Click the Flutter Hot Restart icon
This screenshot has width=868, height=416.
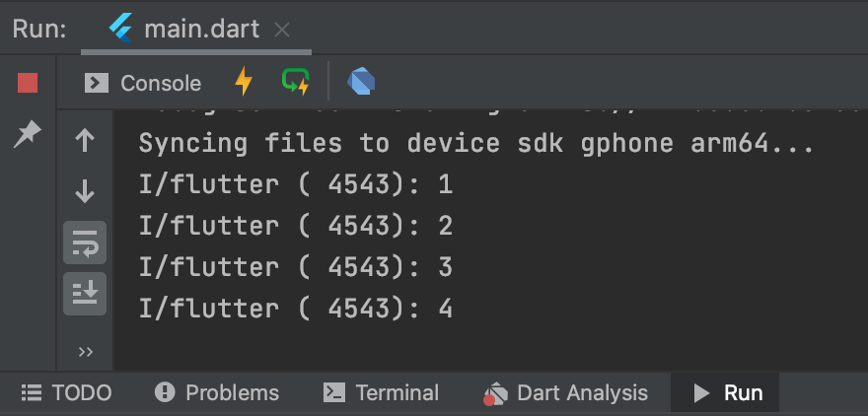[x=296, y=81]
